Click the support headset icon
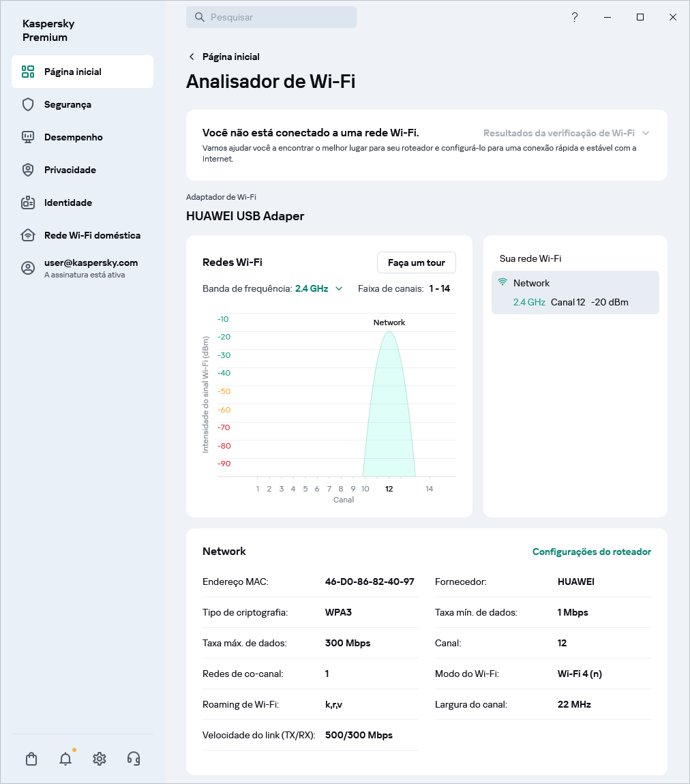Screen dimensions: 690x784 134,758
